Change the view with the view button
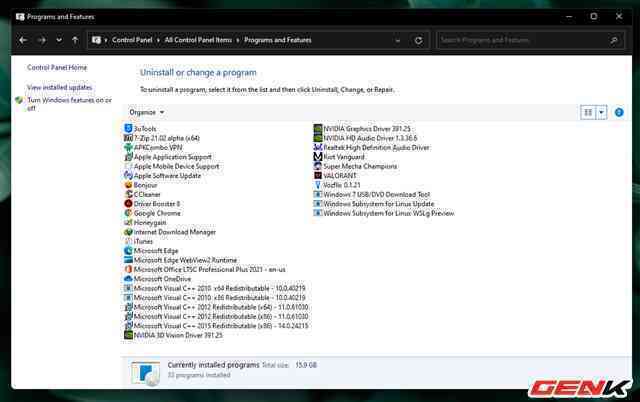The image size is (640, 402). pos(588,112)
